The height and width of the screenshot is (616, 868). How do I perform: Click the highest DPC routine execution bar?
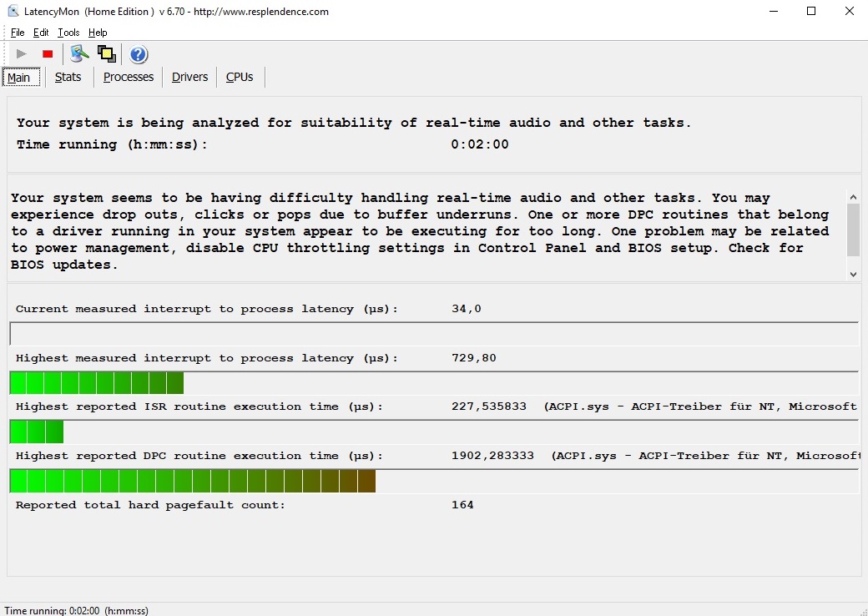(193, 482)
